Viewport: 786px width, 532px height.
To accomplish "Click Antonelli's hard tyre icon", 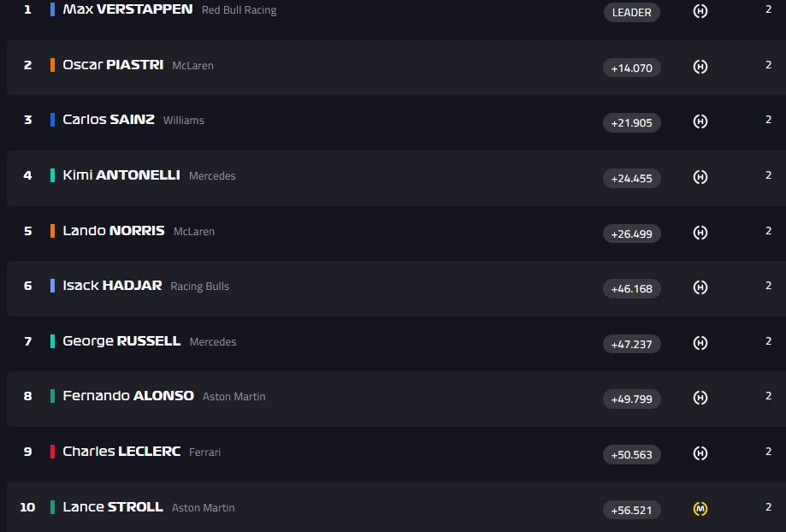I will point(700,177).
